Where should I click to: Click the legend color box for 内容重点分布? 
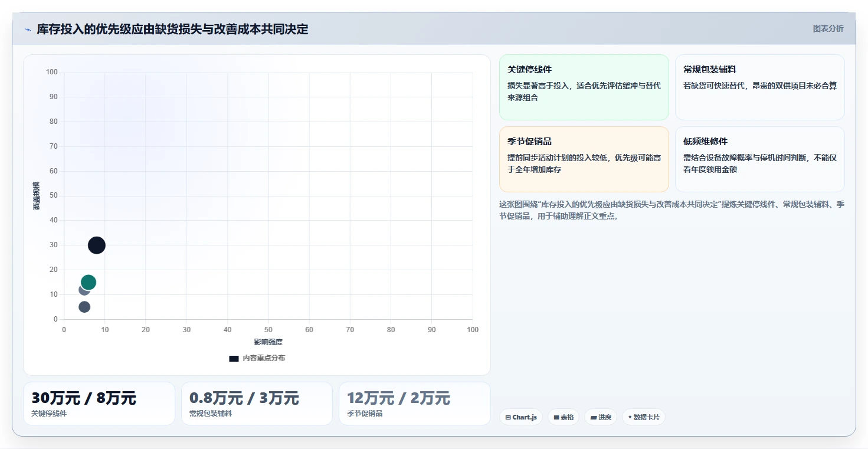(234, 358)
